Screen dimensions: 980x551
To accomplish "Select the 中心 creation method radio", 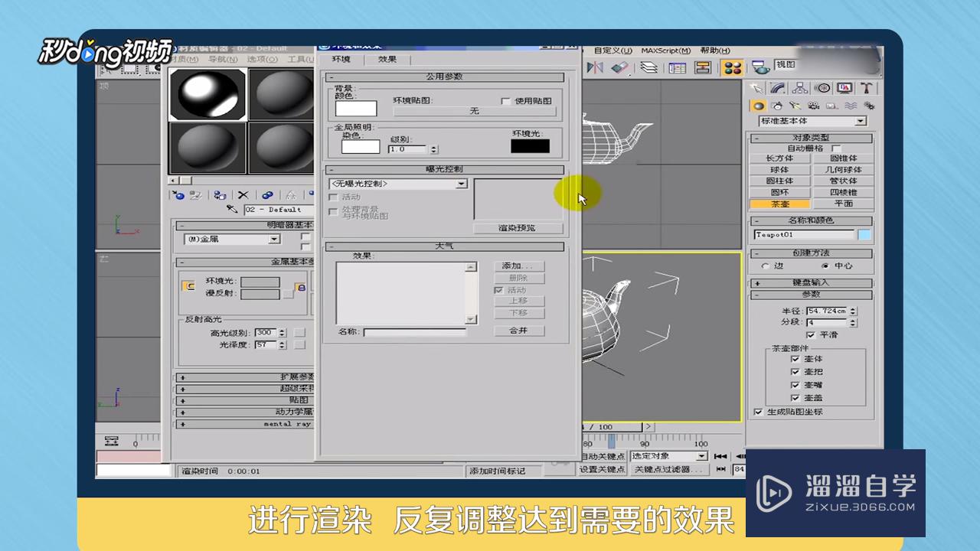I will 825,266.
